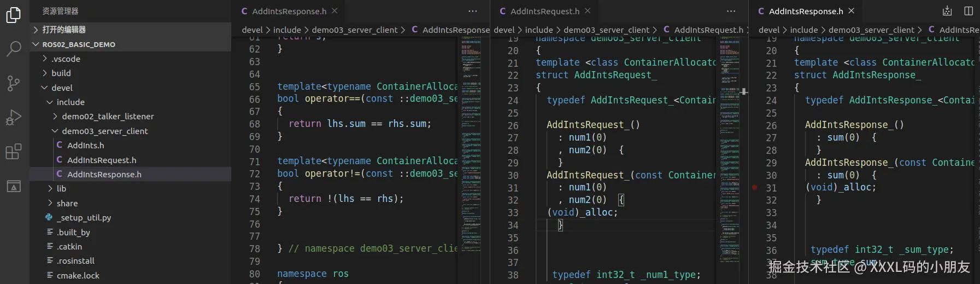Click the split editor icon in the top right
This screenshot has height=284, width=980.
tap(969, 11)
